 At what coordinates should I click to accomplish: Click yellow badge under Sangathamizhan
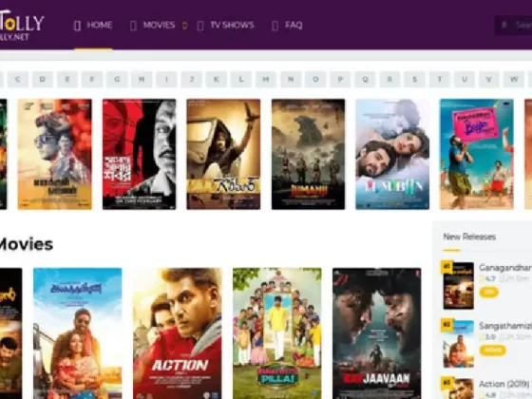point(493,351)
